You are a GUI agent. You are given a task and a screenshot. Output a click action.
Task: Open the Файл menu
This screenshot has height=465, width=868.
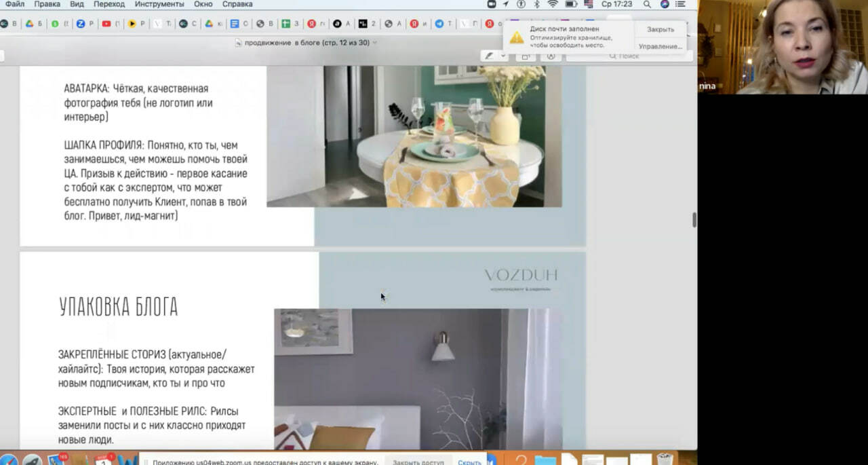tap(15, 4)
